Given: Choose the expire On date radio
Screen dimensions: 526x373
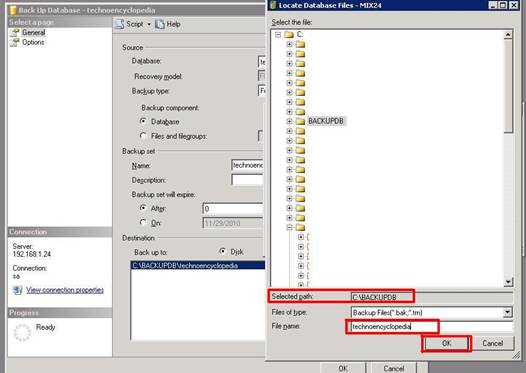Looking at the screenshot, I should pyautogui.click(x=143, y=222).
